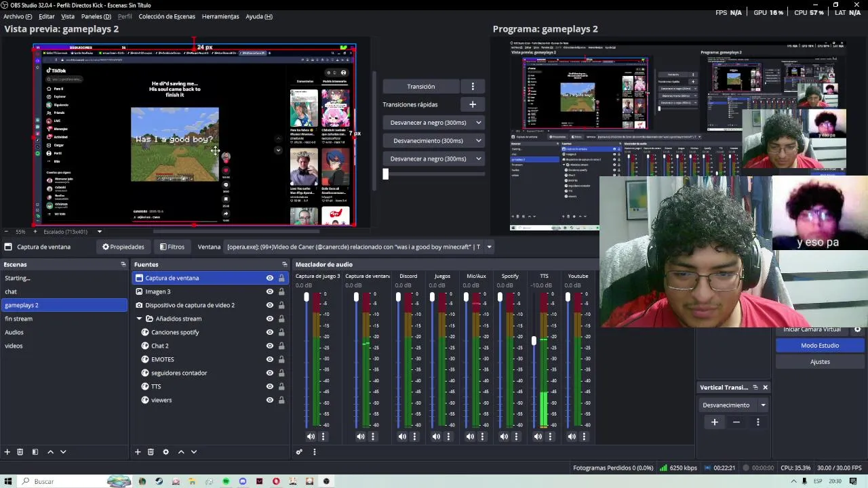
Task: Add a new source in Fuentes
Action: pyautogui.click(x=138, y=451)
